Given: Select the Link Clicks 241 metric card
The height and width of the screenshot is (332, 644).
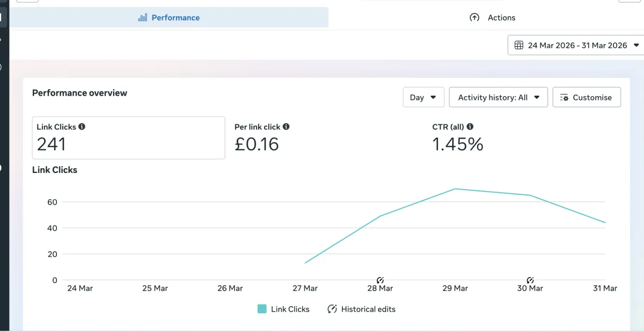Looking at the screenshot, I should pos(128,138).
